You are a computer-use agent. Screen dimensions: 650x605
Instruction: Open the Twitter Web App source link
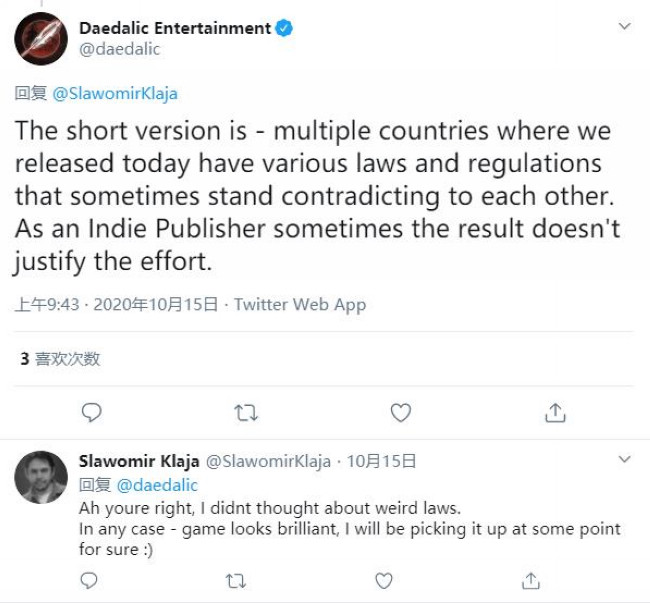[300, 305]
